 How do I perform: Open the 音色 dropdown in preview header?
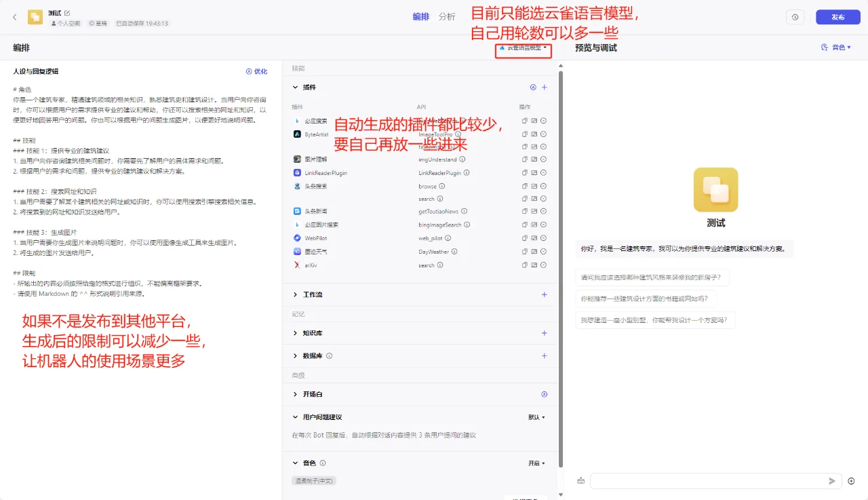pyautogui.click(x=835, y=47)
